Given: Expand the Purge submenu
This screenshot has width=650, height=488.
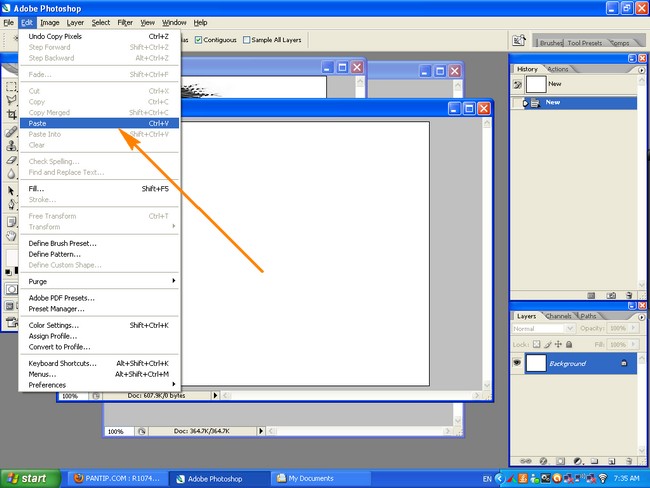Looking at the screenshot, I should click(x=99, y=281).
